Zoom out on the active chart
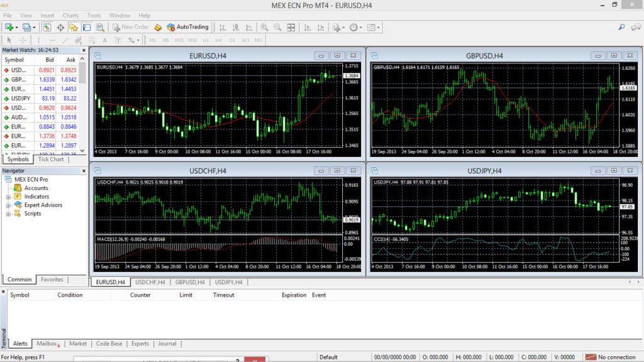 pos(277,27)
